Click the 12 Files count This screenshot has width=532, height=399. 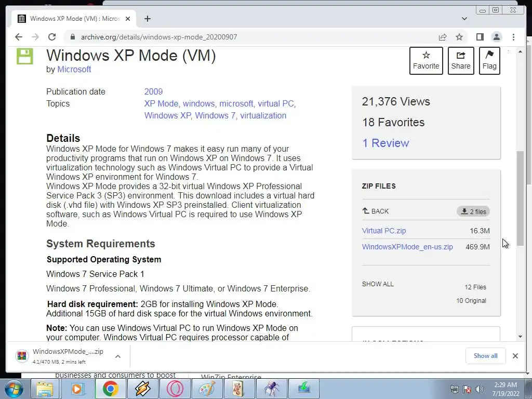click(x=475, y=287)
